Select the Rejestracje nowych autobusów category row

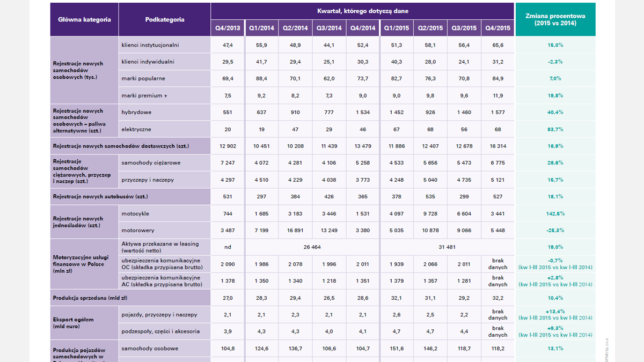point(100,197)
